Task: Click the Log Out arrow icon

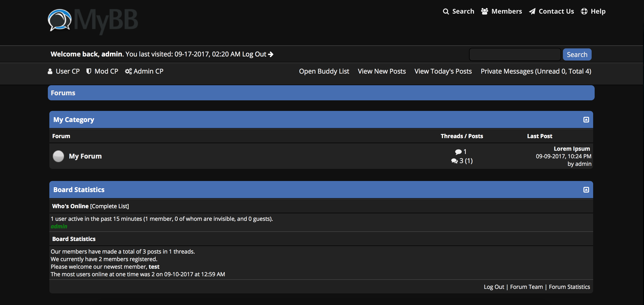Action: (271, 54)
